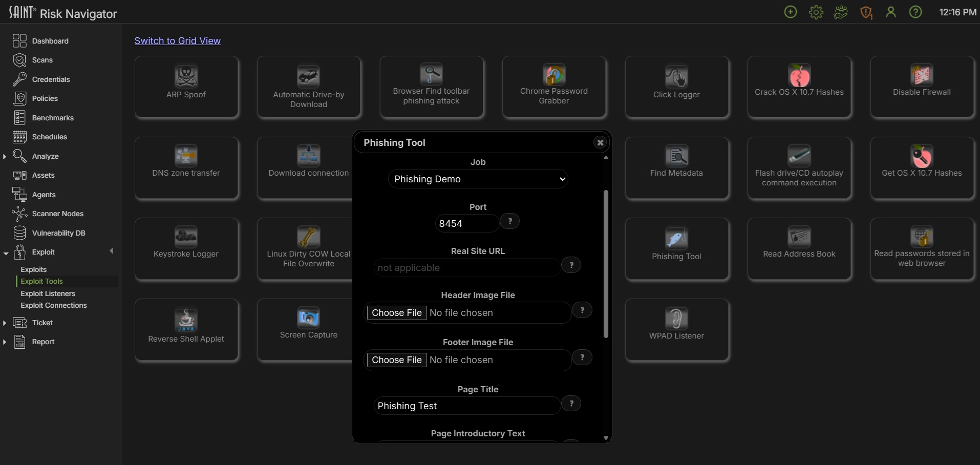980x465 pixels.
Task: Open Benchmarks in the sidebar
Action: click(x=53, y=118)
